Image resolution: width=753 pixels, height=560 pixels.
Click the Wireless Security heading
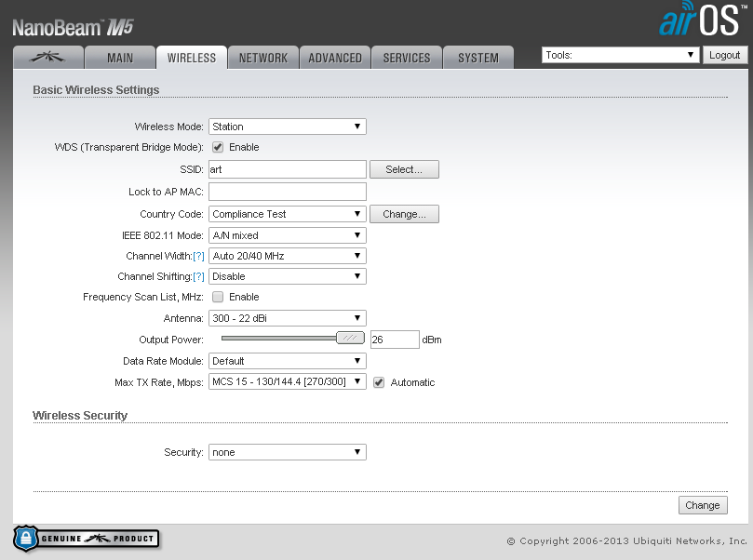coord(80,415)
